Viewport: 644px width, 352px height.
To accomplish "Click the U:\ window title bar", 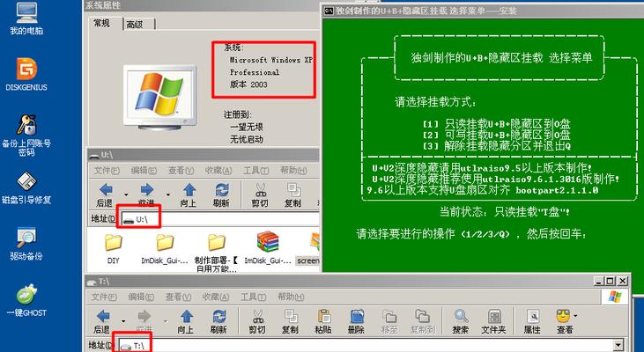I will tap(204, 155).
